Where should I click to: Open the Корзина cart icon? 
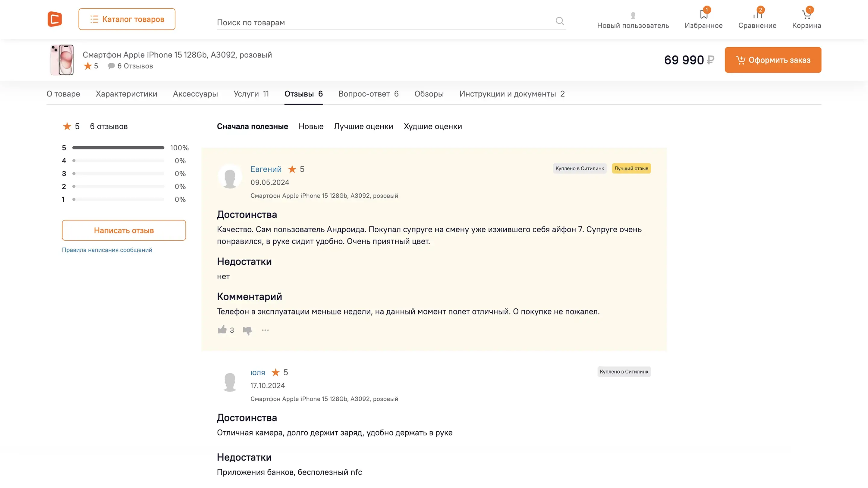click(806, 14)
